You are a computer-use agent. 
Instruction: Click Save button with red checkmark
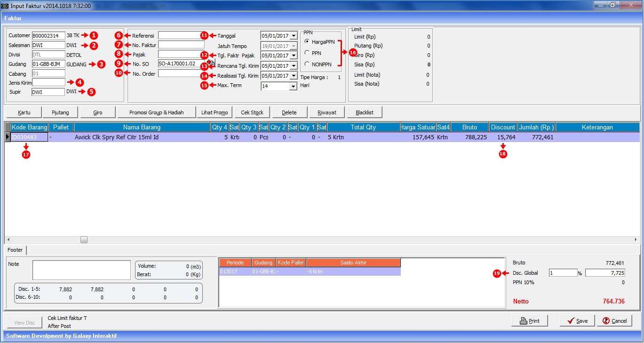click(577, 321)
